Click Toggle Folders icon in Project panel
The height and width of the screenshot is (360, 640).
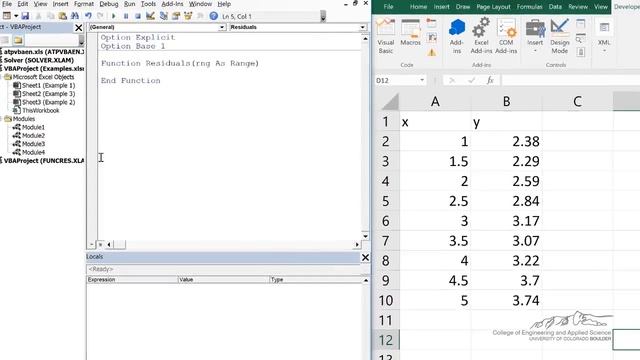coord(18,40)
